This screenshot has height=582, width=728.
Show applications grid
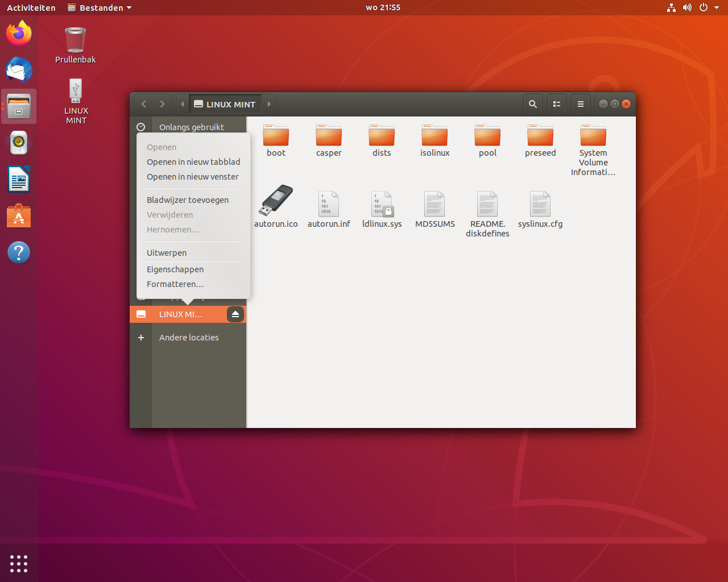19,563
